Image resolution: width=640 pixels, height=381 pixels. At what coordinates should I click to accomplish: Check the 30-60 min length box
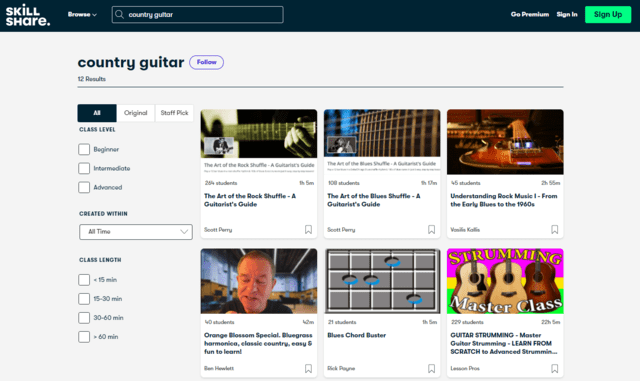84,318
